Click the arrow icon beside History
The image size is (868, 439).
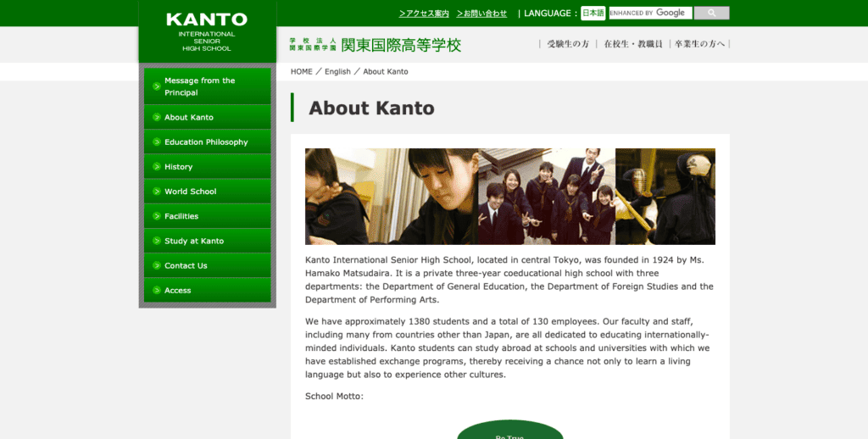coord(157,167)
